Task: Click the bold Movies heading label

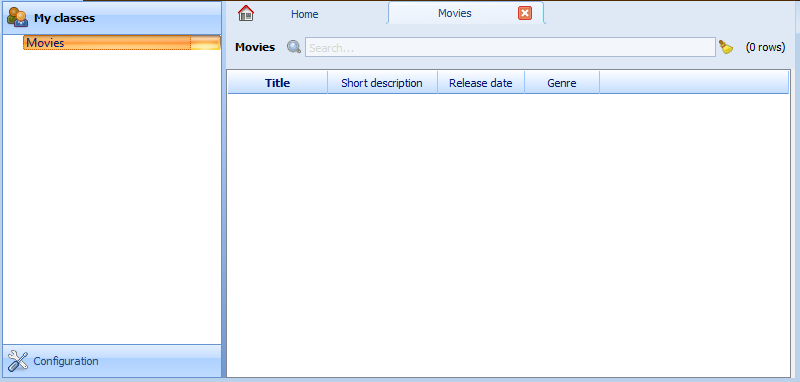Action: coord(255,47)
